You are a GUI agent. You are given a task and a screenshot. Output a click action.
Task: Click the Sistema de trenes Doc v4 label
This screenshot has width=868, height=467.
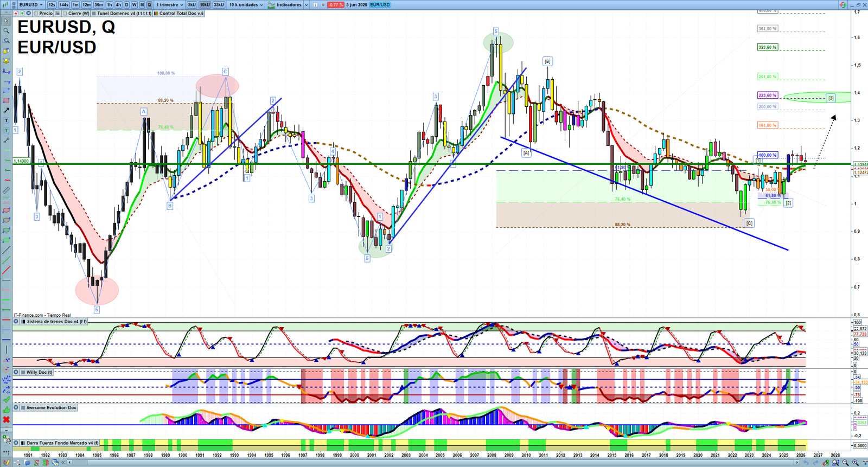coord(56,322)
